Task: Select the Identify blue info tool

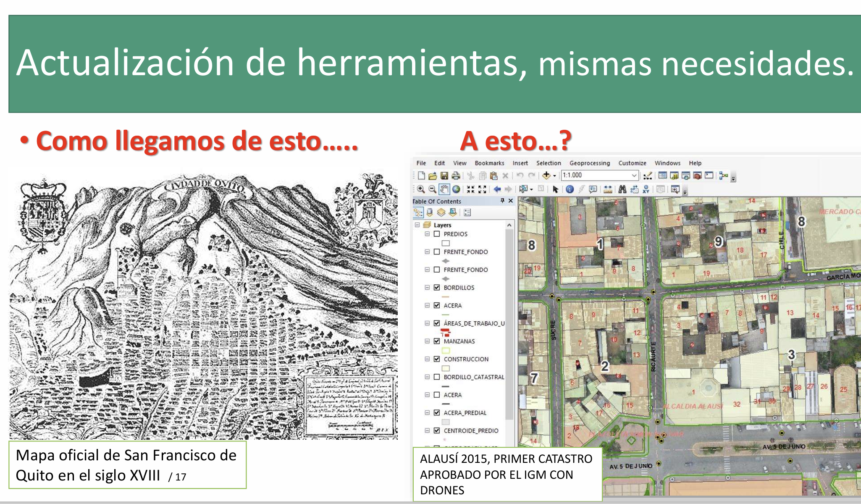Action: click(570, 189)
